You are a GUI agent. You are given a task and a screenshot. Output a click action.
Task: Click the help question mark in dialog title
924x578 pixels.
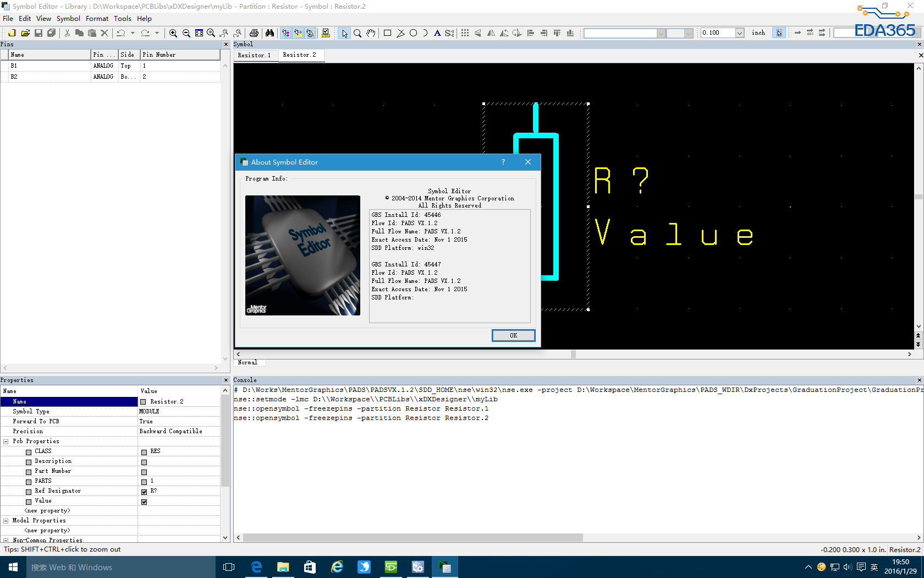[503, 162]
